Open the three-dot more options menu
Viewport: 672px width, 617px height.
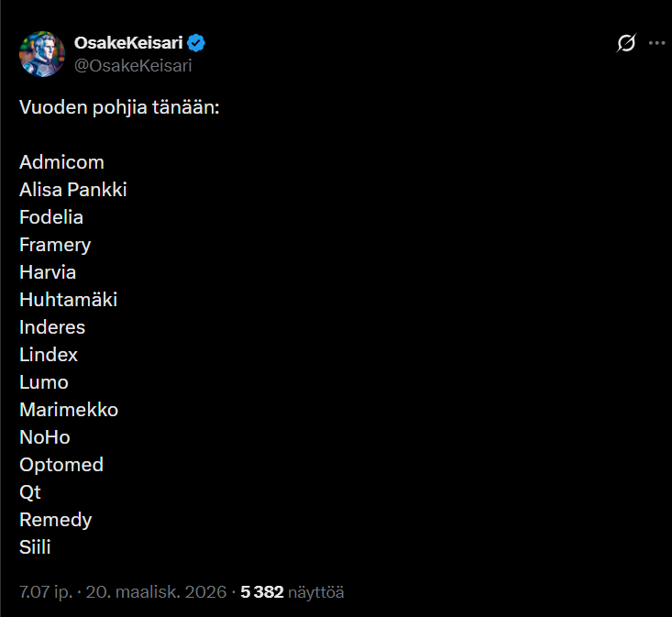click(656, 43)
